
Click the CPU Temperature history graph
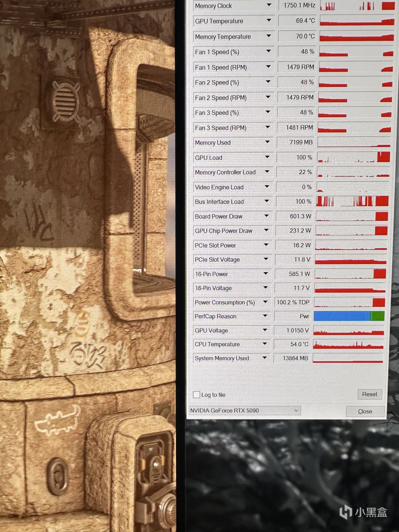tap(348, 344)
